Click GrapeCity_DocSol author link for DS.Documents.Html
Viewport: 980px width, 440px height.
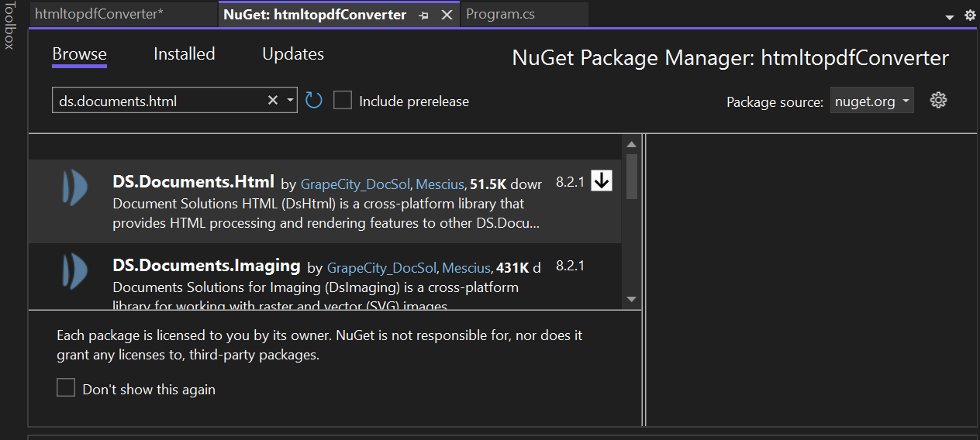click(x=356, y=184)
